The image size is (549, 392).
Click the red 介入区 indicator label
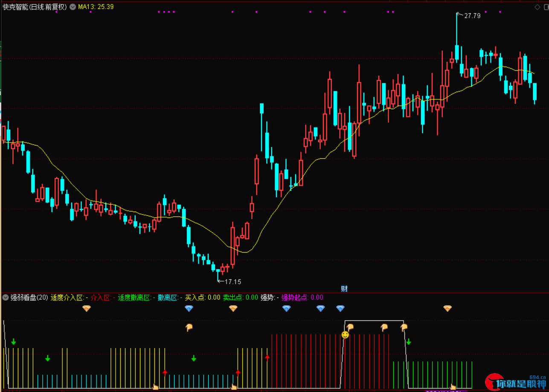tap(103, 297)
